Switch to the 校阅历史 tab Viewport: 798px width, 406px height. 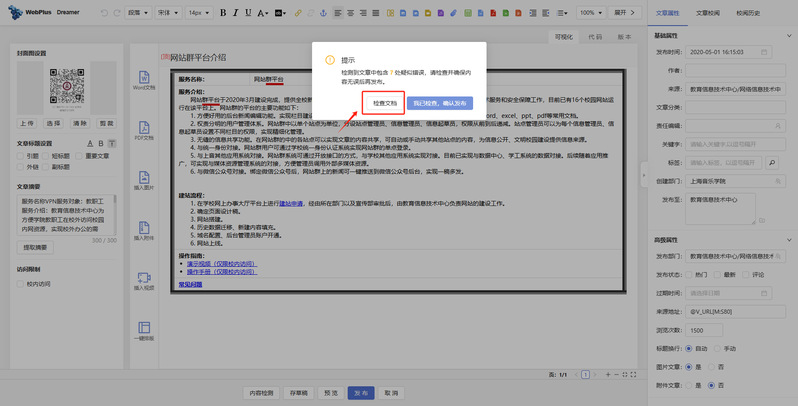click(748, 13)
